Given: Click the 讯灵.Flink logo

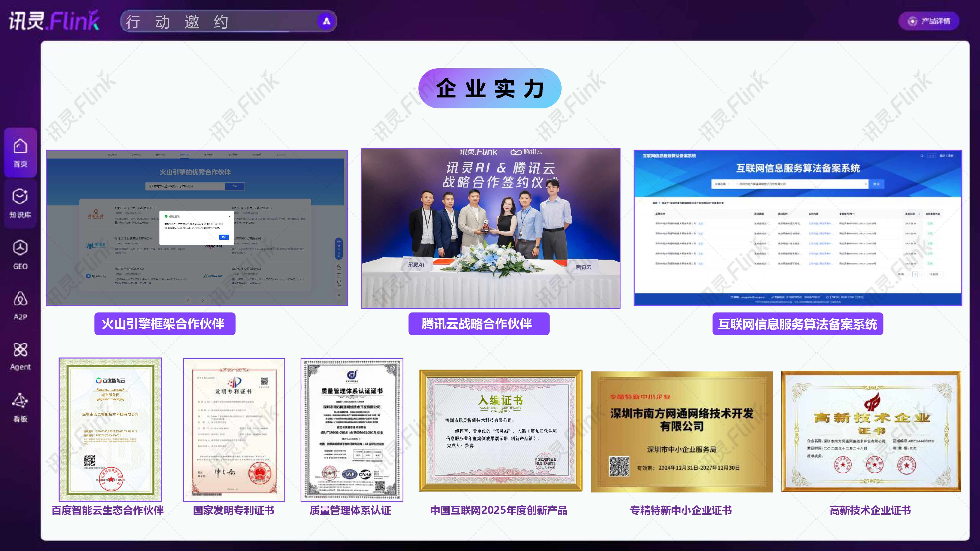Looking at the screenshot, I should [x=54, y=21].
